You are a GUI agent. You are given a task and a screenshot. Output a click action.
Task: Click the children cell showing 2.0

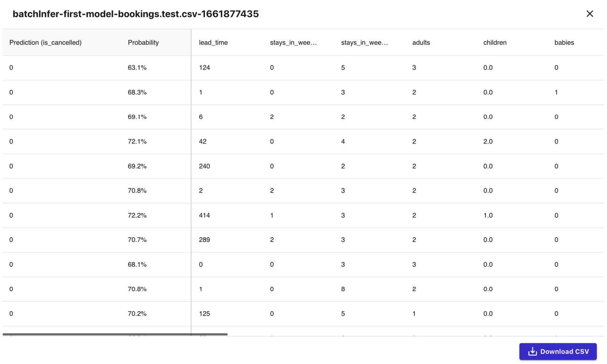point(488,141)
